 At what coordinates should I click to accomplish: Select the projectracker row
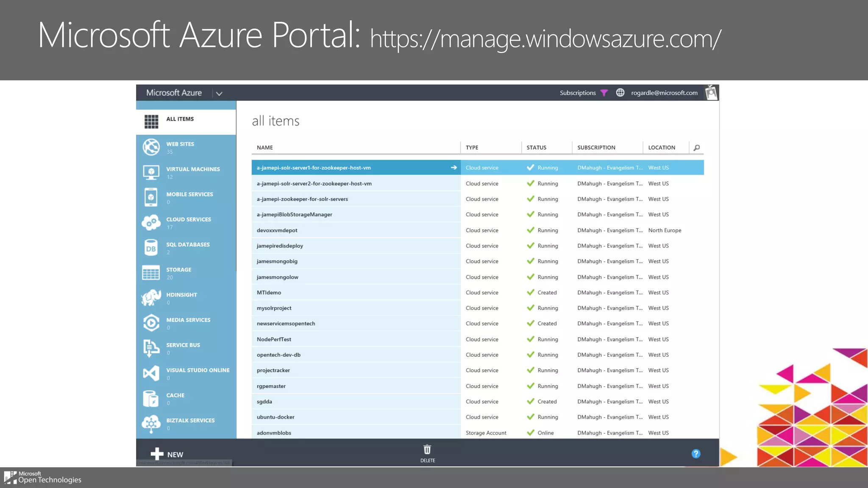pos(478,370)
